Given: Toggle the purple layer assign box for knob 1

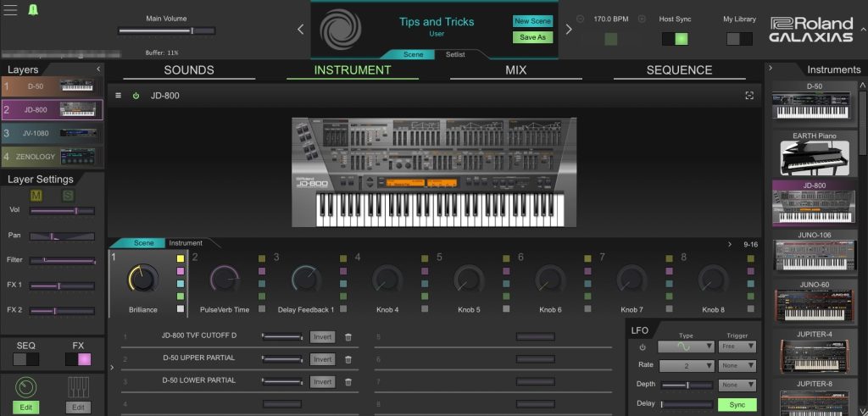Looking at the screenshot, I should click(x=181, y=271).
